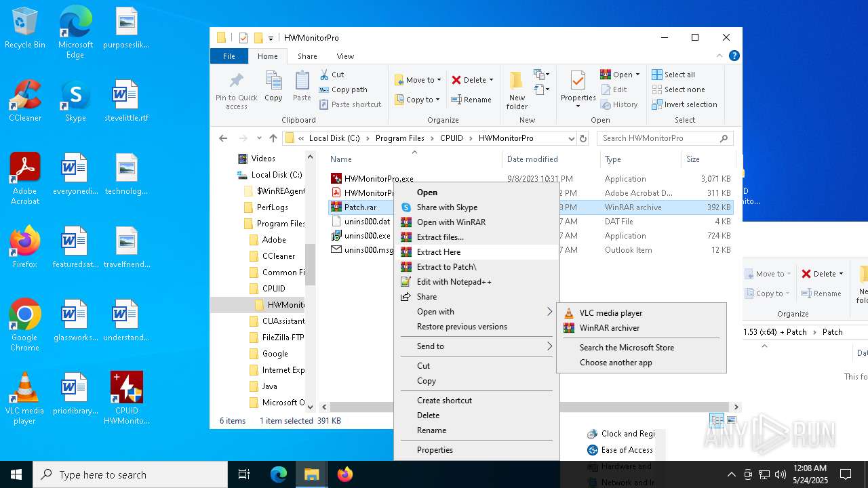Click History in the ribbon
Viewport: 868px width, 488px height.
click(x=619, y=104)
